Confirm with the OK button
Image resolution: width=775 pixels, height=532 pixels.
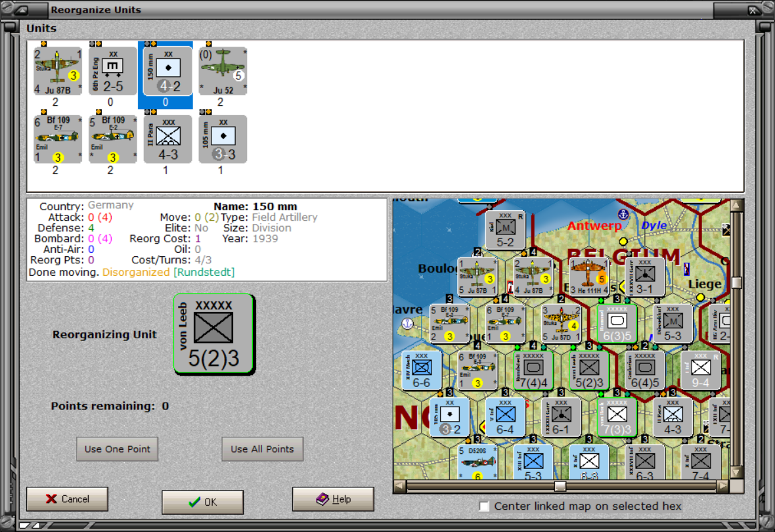click(203, 502)
